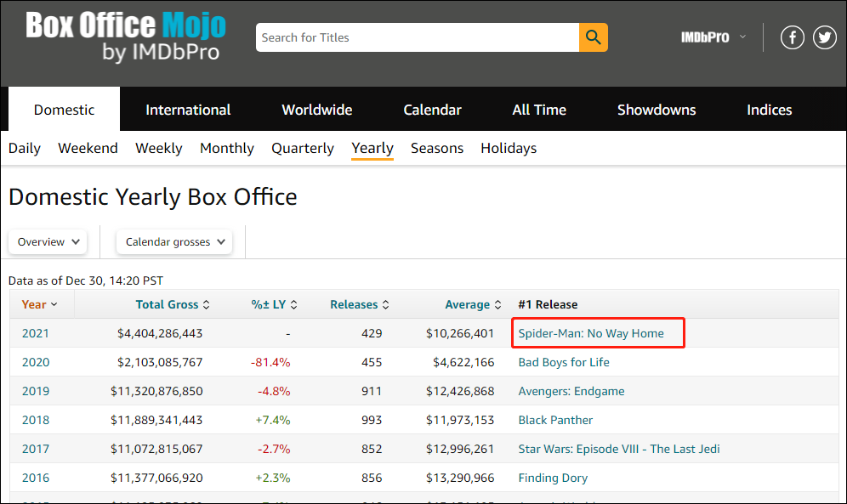Click total gross $11,320,876,850
Viewport: 847px width, 504px height.
pyautogui.click(x=156, y=391)
